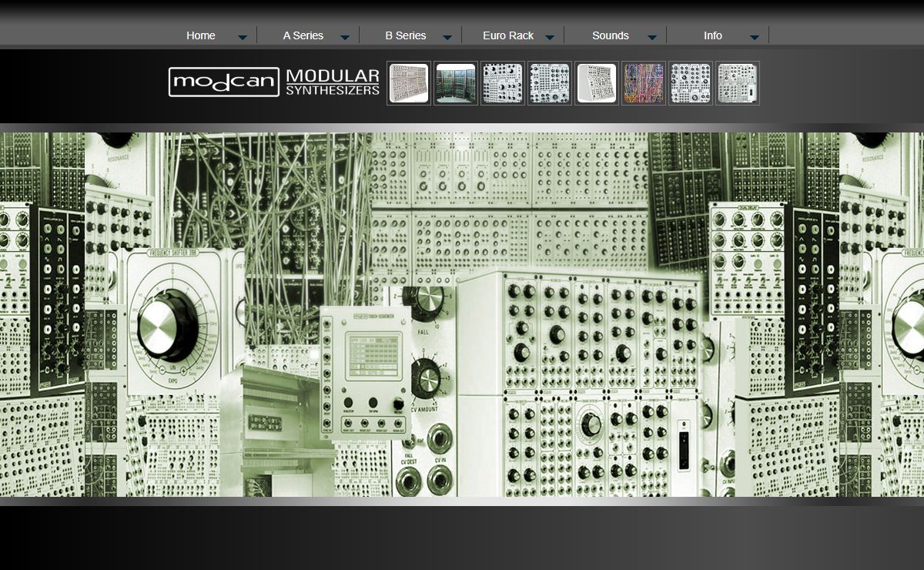Click the large synthesizer collage banner image

(x=462, y=314)
